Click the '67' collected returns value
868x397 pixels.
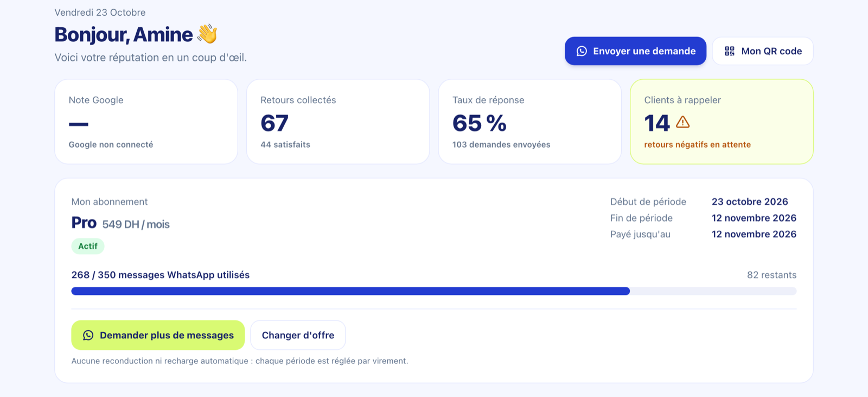275,123
